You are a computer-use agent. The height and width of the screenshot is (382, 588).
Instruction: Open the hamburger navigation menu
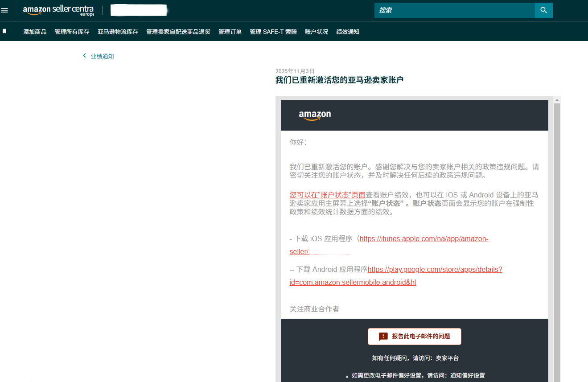(x=5, y=10)
